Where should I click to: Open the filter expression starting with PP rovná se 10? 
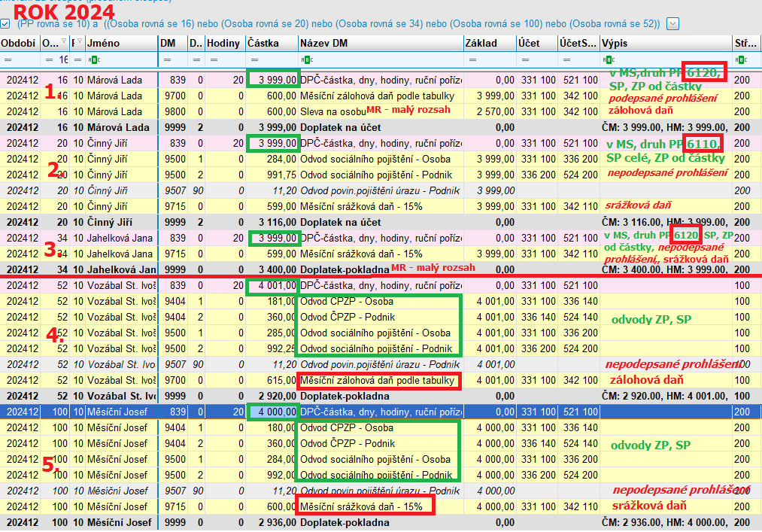[x=338, y=23]
